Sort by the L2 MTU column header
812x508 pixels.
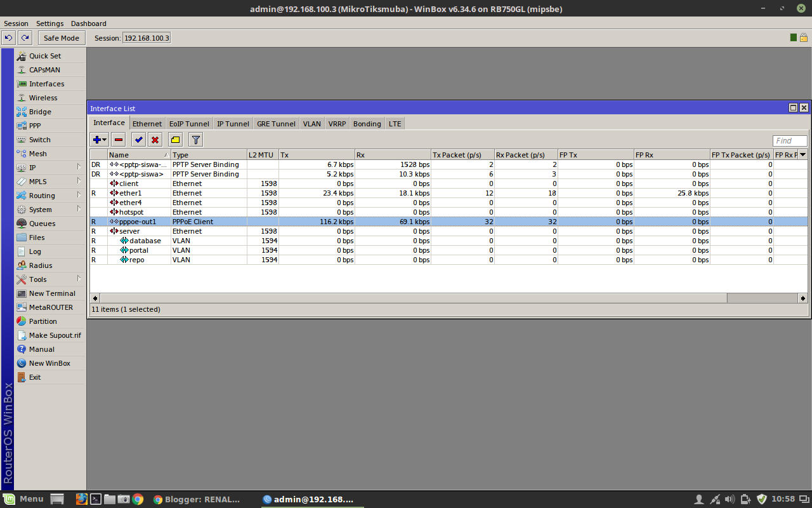coord(263,155)
